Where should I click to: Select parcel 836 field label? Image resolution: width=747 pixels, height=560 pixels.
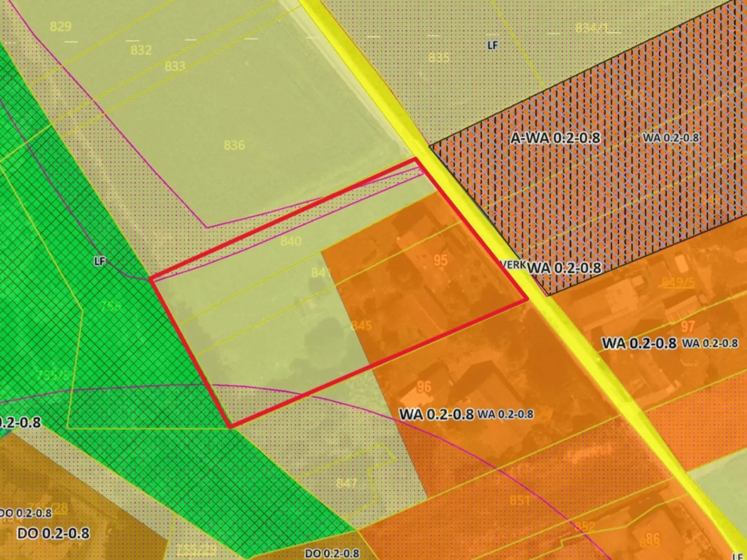tap(234, 145)
